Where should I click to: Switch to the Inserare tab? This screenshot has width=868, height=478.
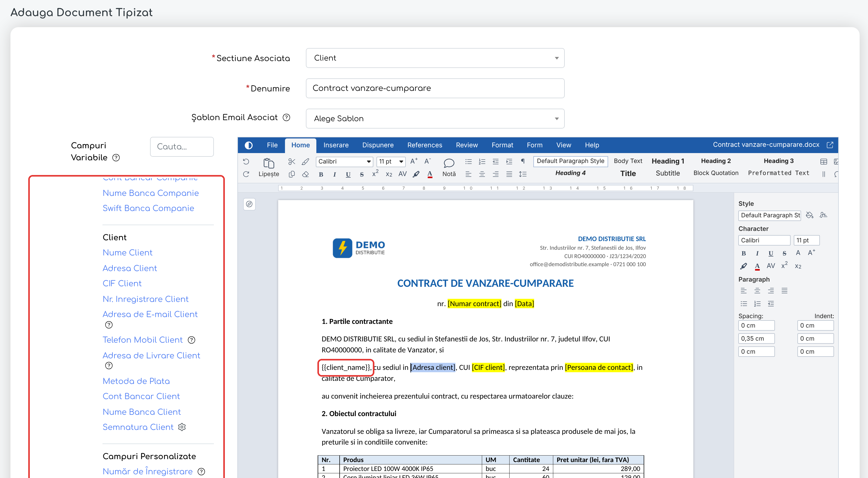[336, 145]
